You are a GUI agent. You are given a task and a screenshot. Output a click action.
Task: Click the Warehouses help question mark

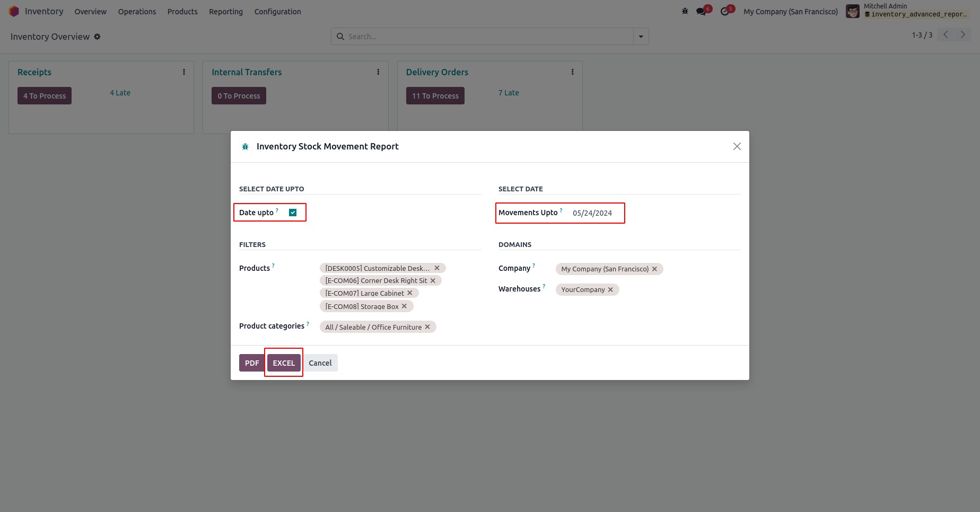544,286
